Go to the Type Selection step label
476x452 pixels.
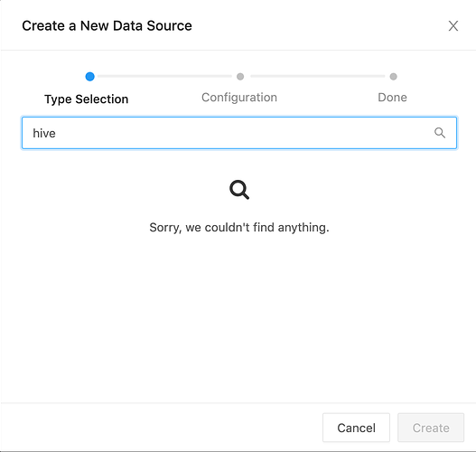coord(86,99)
